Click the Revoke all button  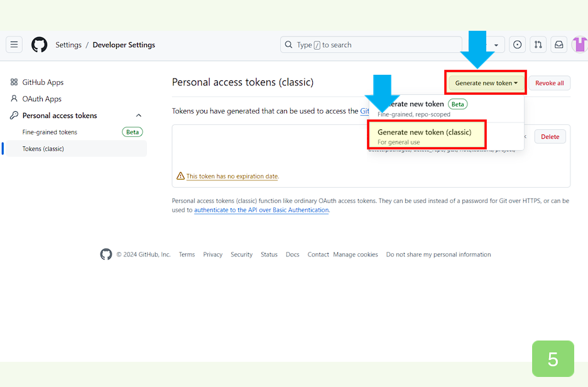tap(550, 83)
